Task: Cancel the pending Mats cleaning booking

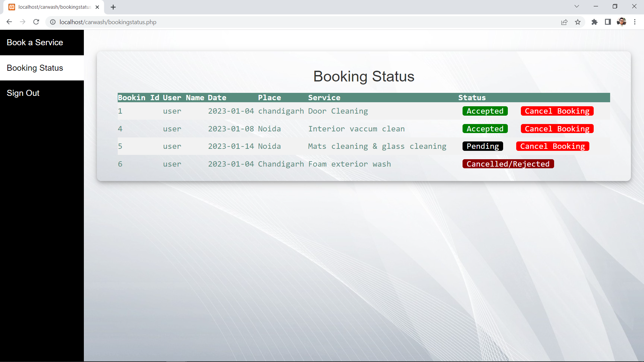Action: pos(552,146)
